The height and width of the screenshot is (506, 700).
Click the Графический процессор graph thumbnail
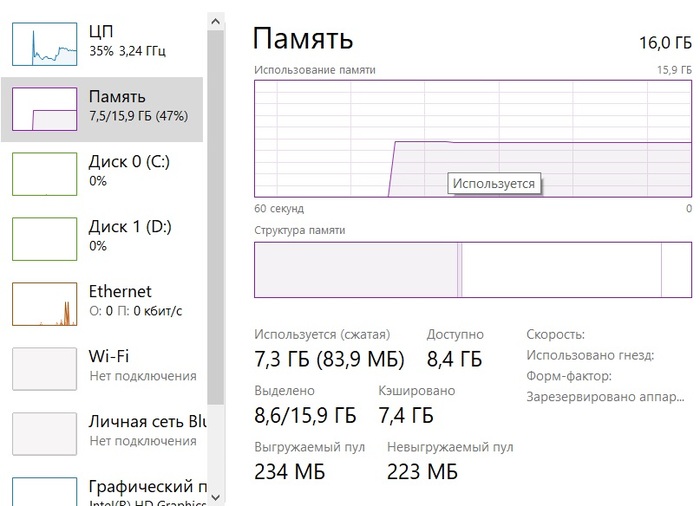(x=44, y=490)
